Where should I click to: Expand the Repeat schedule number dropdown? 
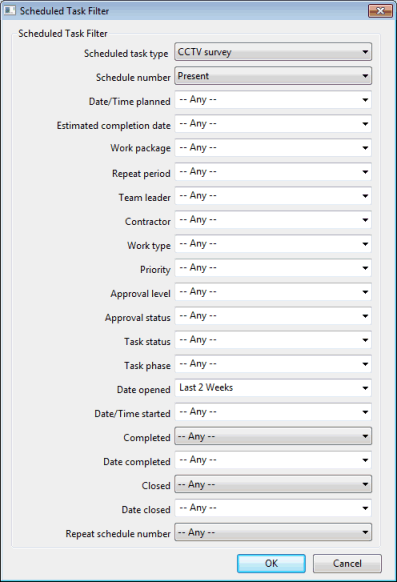(273, 532)
